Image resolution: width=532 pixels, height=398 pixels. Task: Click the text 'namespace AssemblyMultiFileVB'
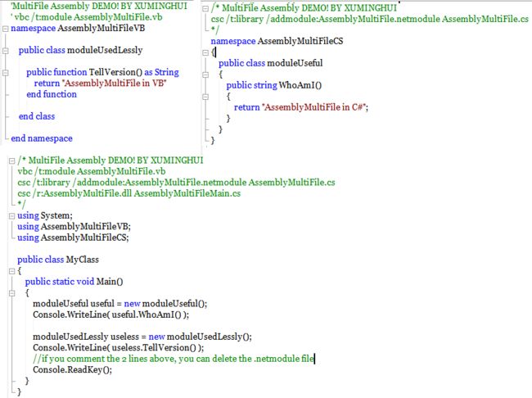tap(78, 28)
